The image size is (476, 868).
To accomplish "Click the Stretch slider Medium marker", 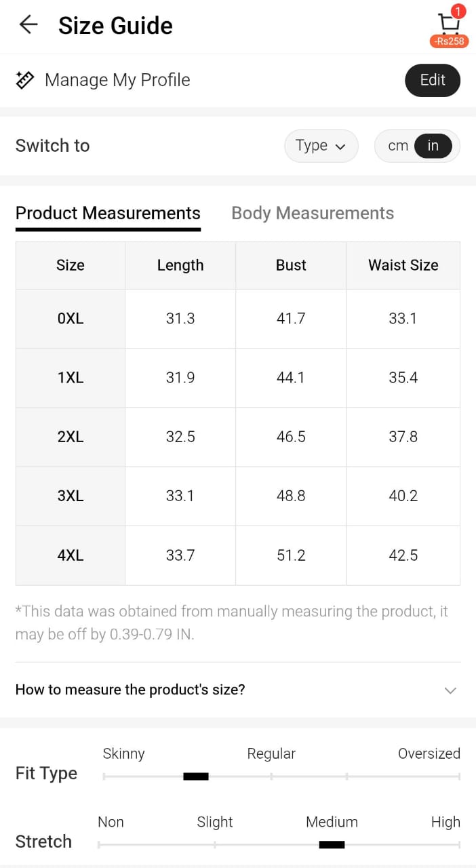I will 332,844.
